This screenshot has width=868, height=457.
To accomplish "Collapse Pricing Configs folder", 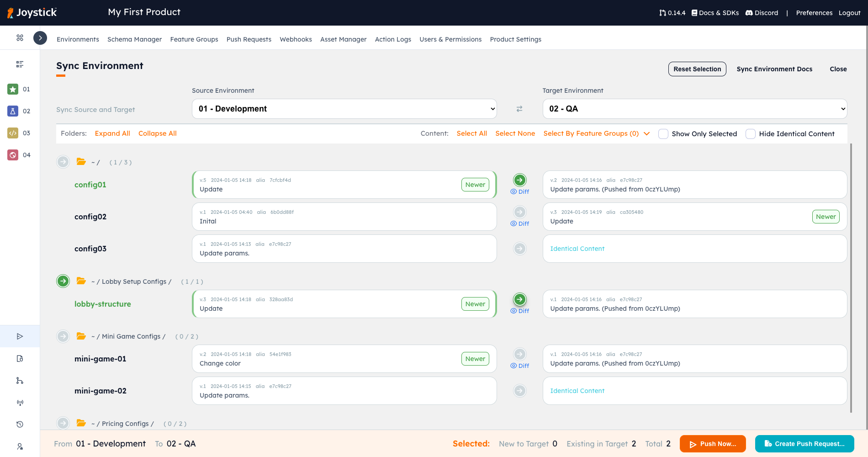I will 81,423.
